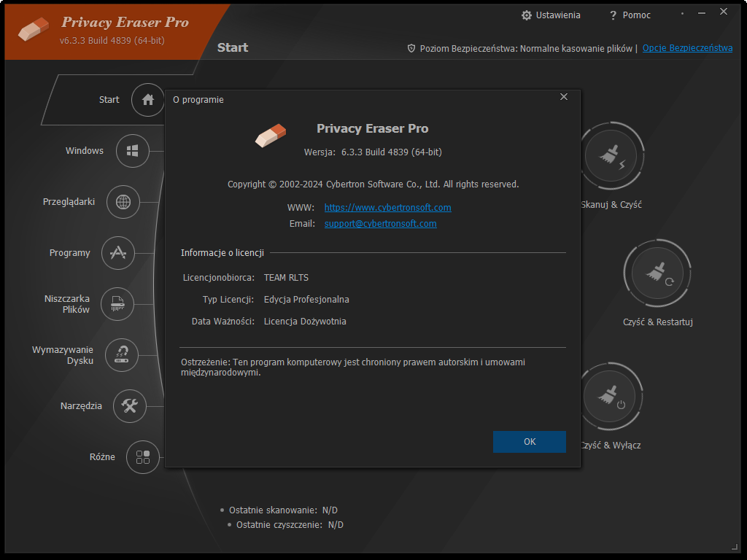Open the Pomoc help menu
Screen dimensions: 747x560
point(630,15)
